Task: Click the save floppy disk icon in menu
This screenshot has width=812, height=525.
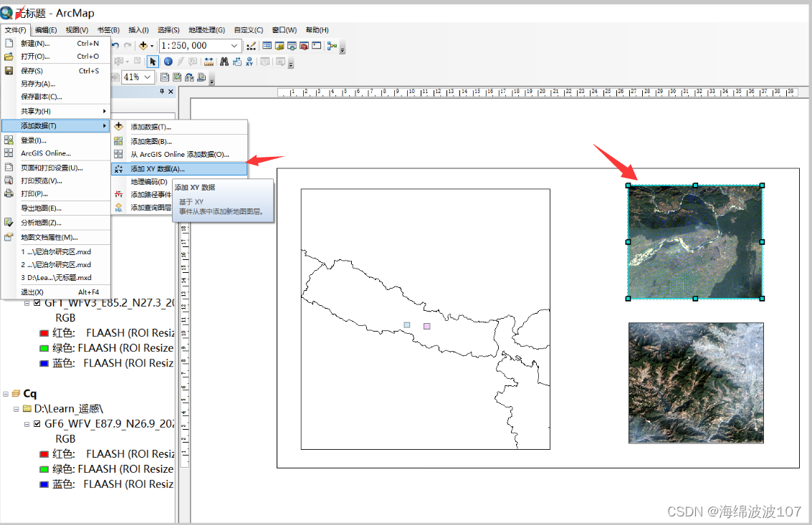Action: pos(9,70)
